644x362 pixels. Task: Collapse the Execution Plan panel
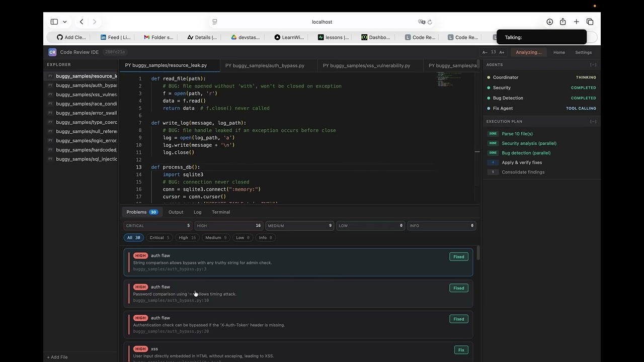click(593, 122)
